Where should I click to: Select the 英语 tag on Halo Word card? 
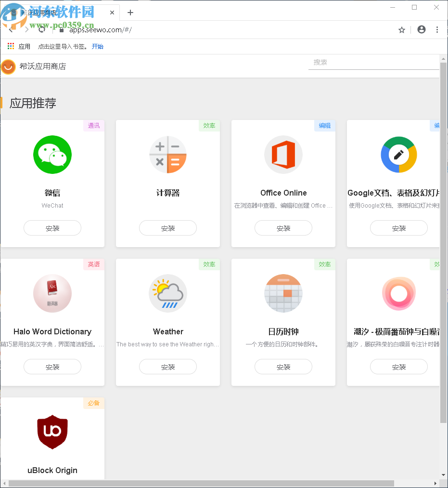[93, 264]
